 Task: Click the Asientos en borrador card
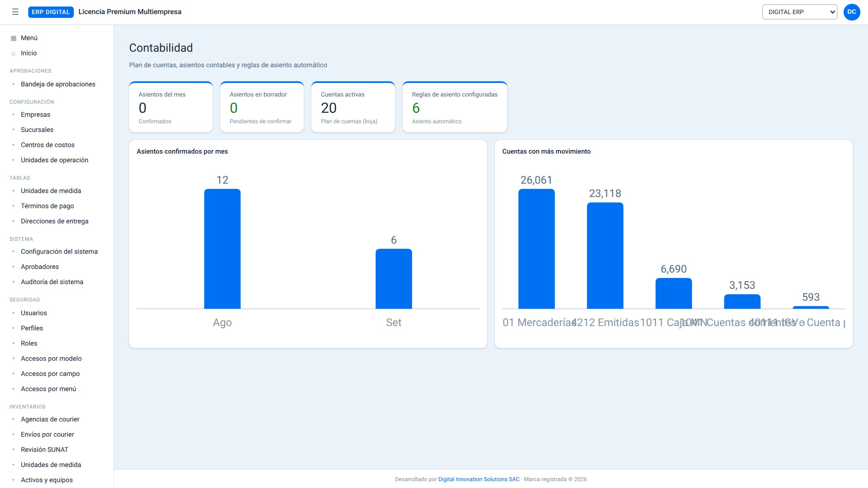(262, 107)
